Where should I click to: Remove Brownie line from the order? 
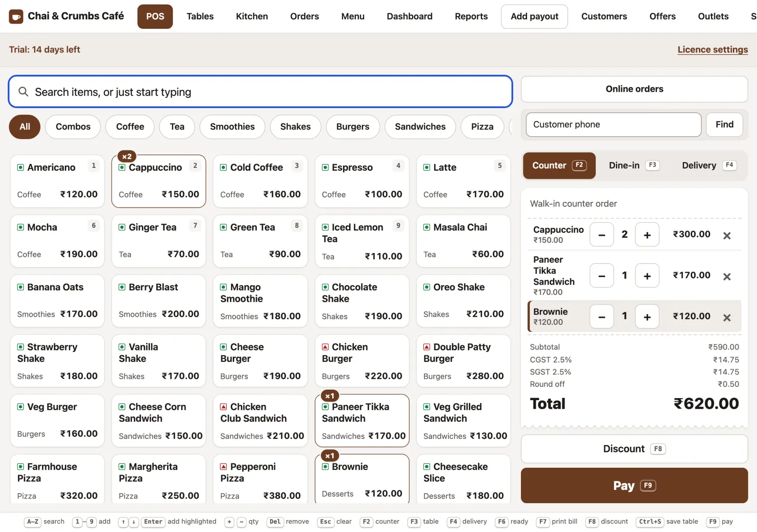(x=727, y=317)
